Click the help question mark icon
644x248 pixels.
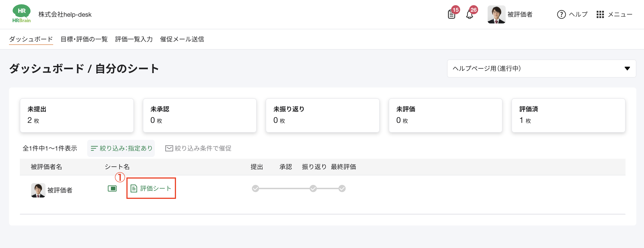click(561, 14)
